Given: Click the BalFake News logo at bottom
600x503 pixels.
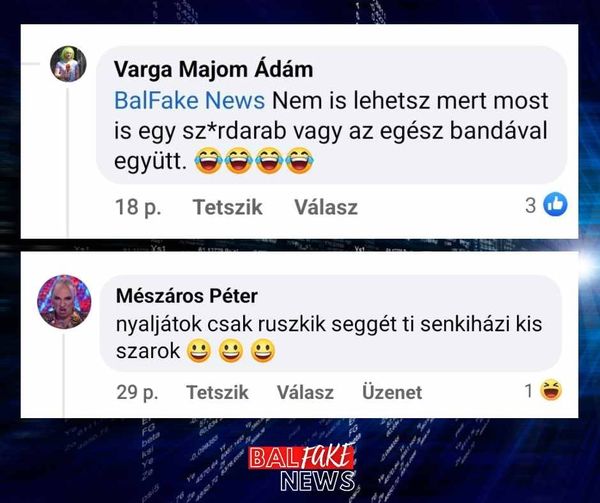Looking at the screenshot, I should point(302,468).
